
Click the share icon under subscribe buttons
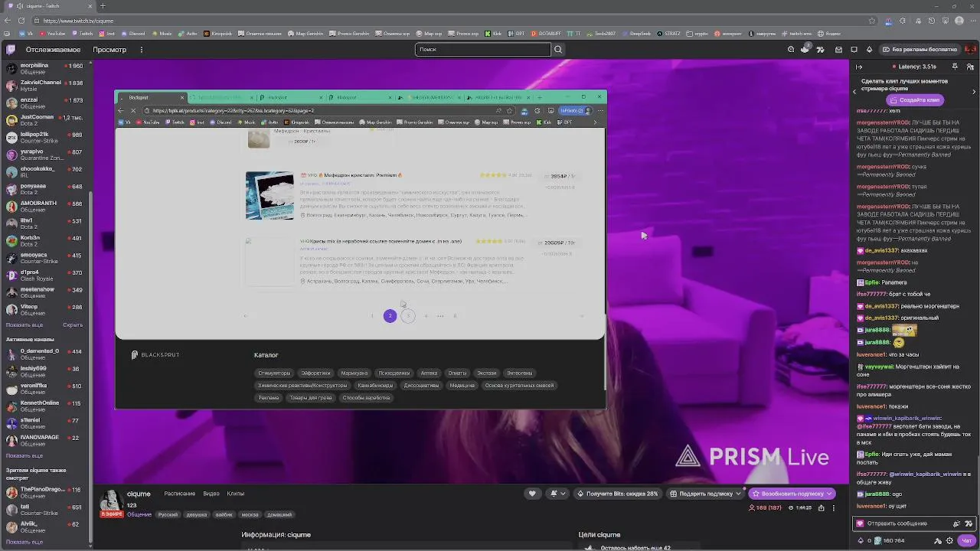tap(822, 507)
